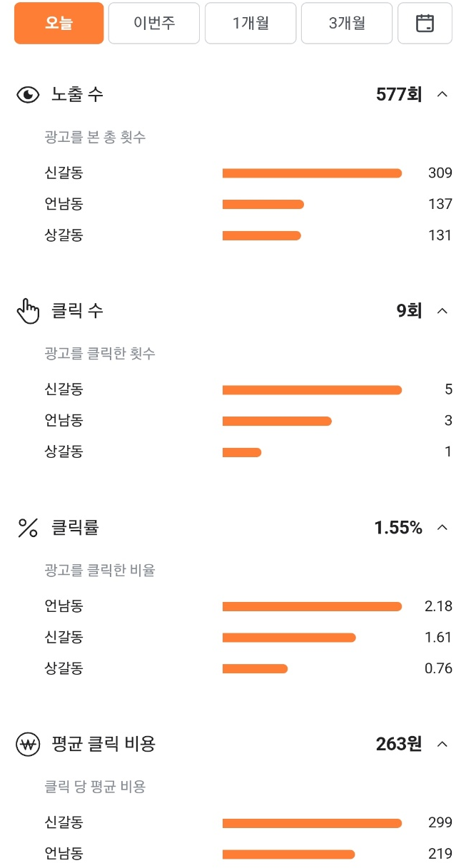
Task: Click the 1.55% click-through rate value
Action: 397,527
